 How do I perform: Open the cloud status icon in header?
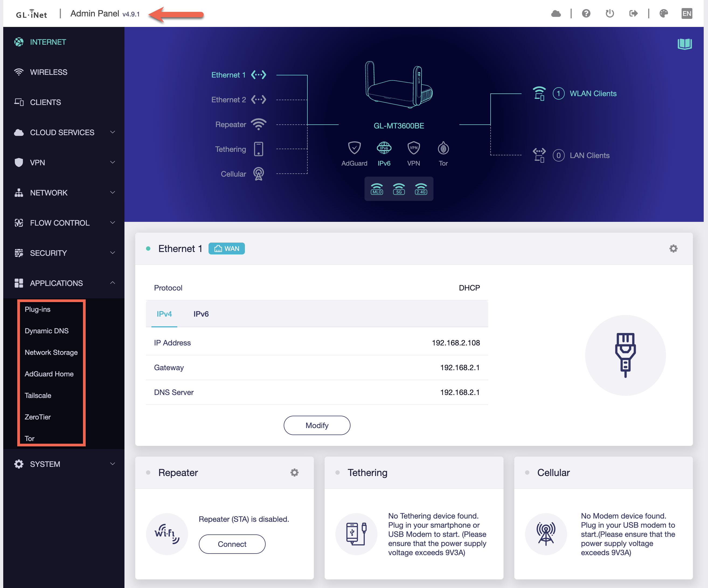click(556, 13)
